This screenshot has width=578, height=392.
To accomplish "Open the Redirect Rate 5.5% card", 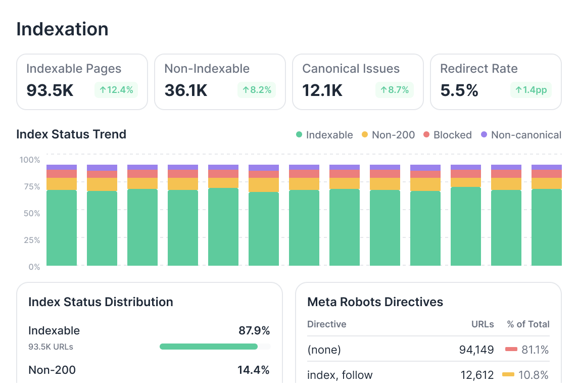I will click(496, 82).
